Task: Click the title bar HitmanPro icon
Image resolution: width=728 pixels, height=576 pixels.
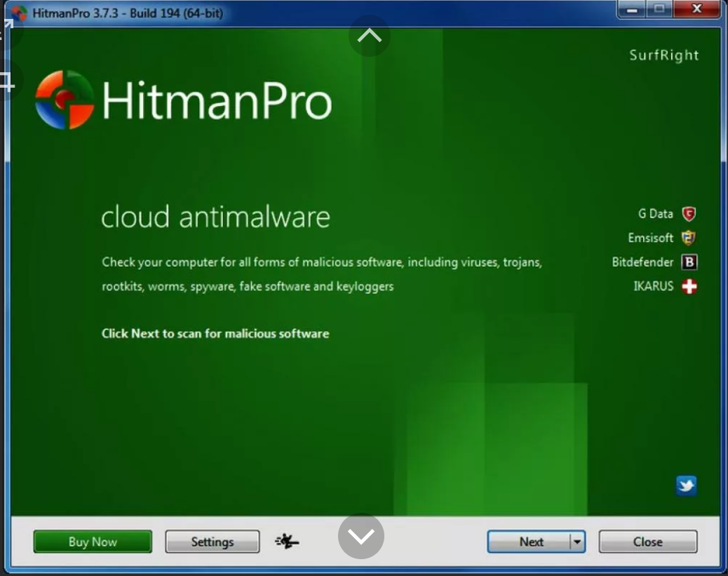Action: (x=19, y=13)
